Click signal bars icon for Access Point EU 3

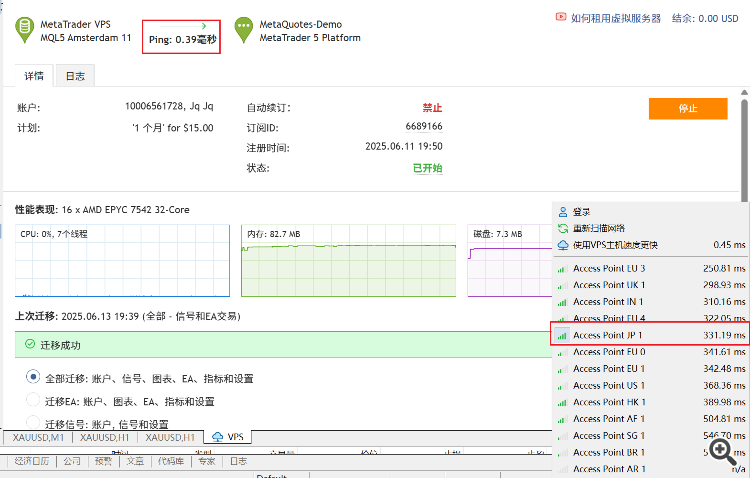pos(562,269)
